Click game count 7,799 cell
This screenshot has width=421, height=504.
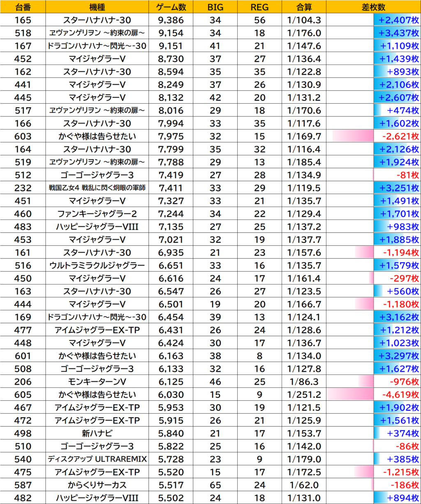pyautogui.click(x=171, y=149)
